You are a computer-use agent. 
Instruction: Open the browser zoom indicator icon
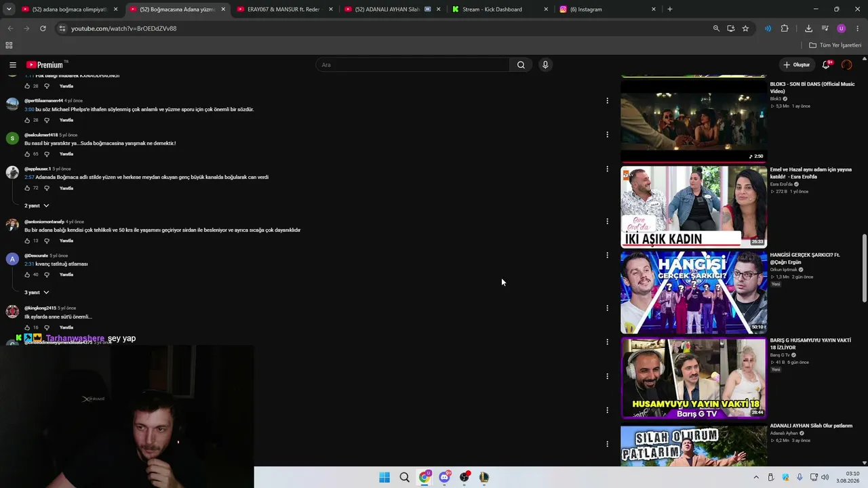point(716,28)
